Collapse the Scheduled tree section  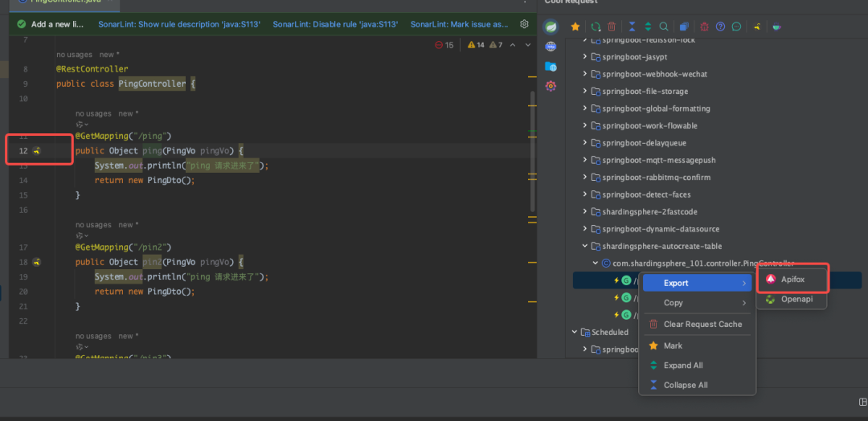[575, 332]
